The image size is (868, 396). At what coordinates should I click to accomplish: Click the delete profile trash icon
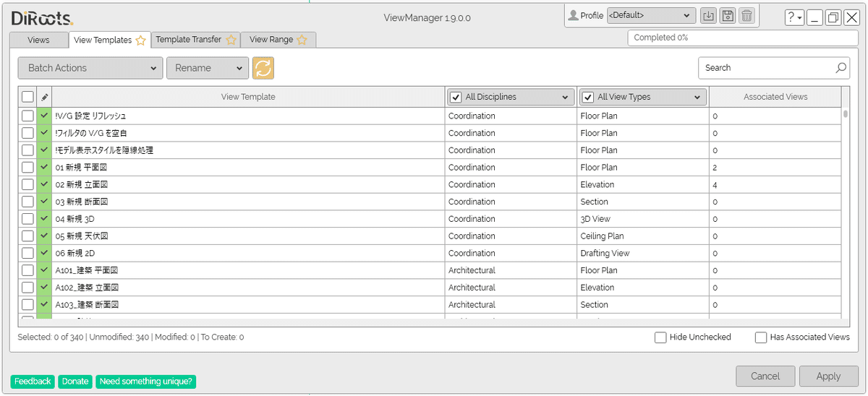pos(747,16)
